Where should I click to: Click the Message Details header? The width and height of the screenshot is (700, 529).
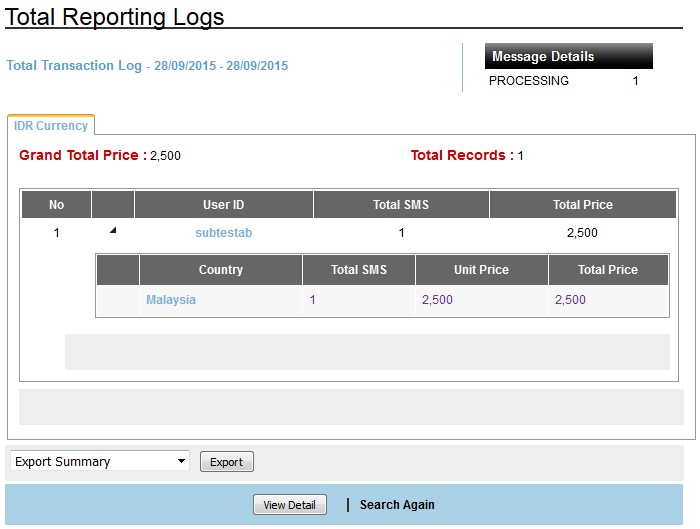pyautogui.click(x=569, y=56)
